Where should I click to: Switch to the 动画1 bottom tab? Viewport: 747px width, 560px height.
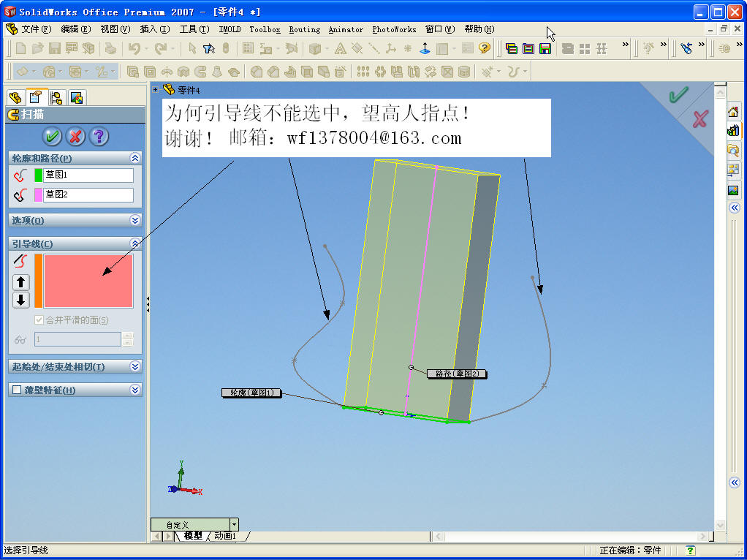225,536
